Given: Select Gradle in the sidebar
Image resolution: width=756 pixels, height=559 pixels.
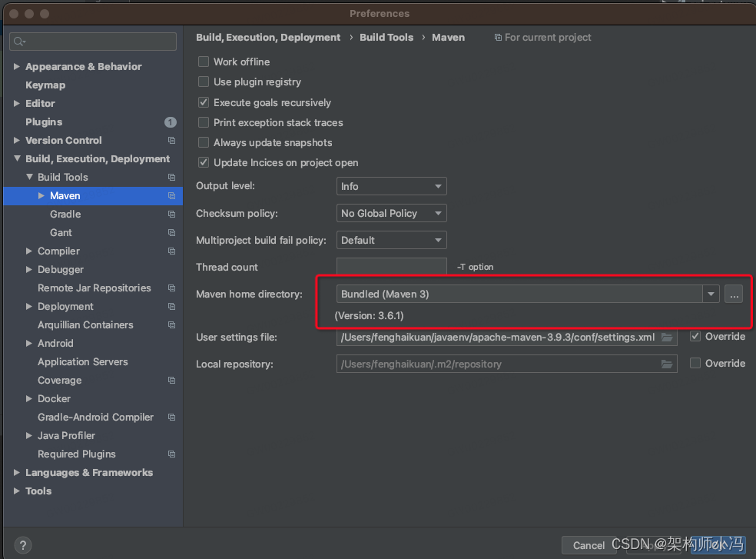Looking at the screenshot, I should pos(65,214).
